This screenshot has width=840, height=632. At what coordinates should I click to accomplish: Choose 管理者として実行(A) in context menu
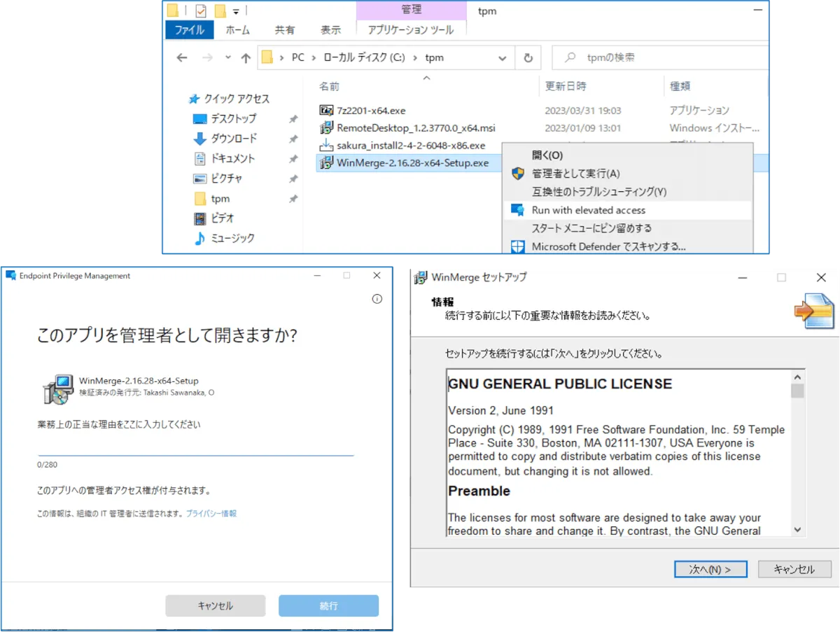click(629, 174)
